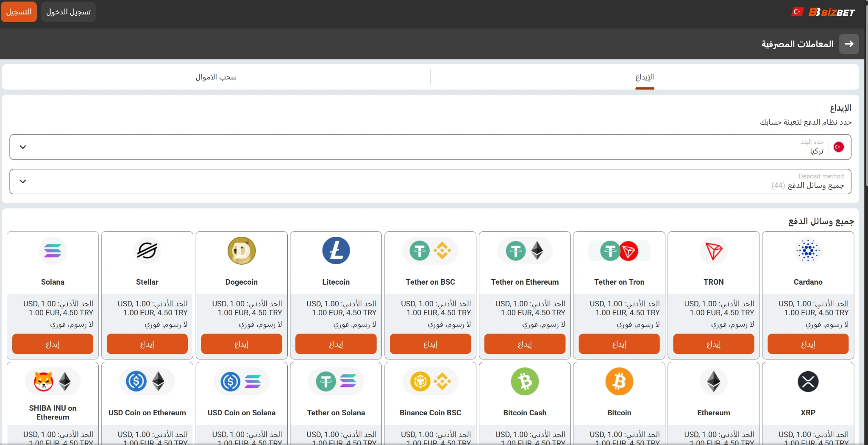Click the USD Coin on Solana icon

click(x=242, y=381)
